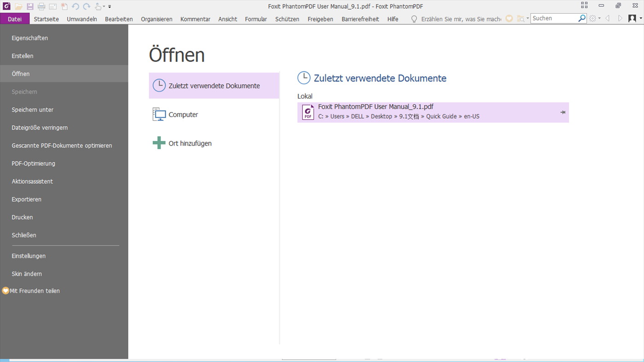Image resolution: width=644 pixels, height=362 pixels.
Task: Switch to the Barrierefreiheit tab
Action: (360, 19)
